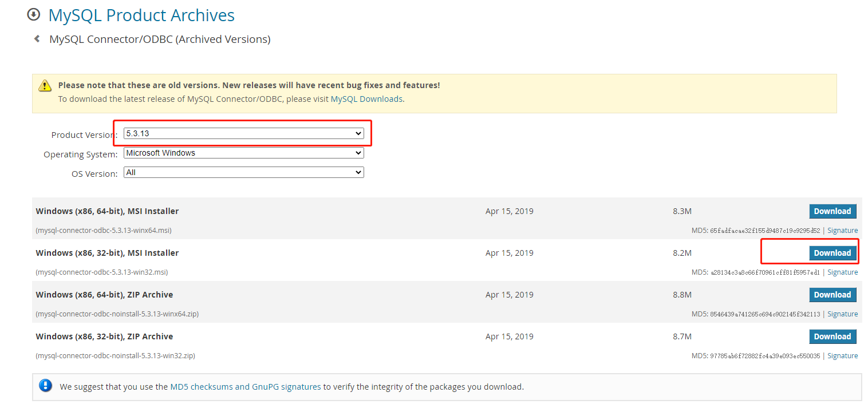Click the 8.7M file size
Image resolution: width=868 pixels, height=408 pixels.
(682, 336)
